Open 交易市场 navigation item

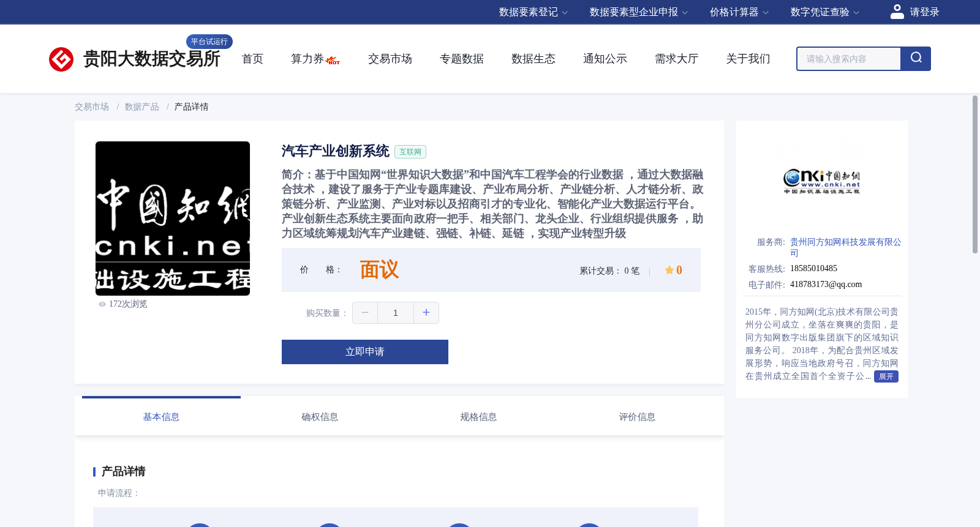(x=390, y=59)
